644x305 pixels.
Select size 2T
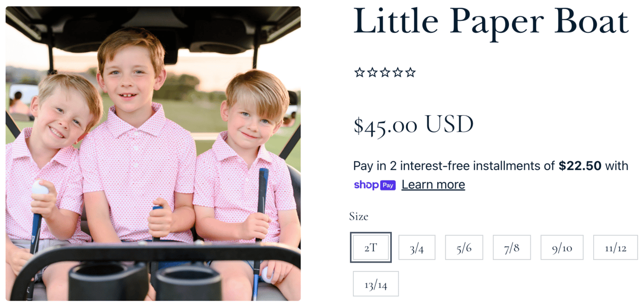click(x=370, y=247)
